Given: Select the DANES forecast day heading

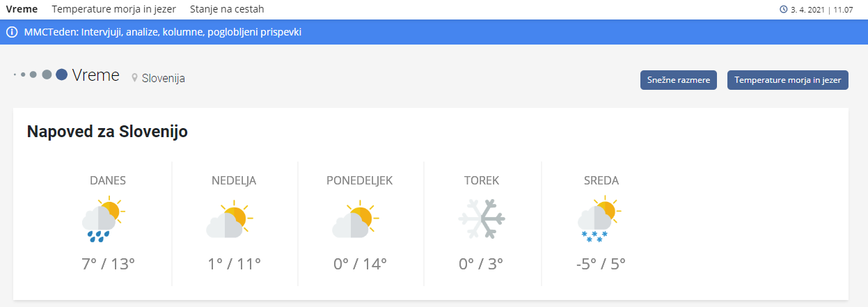Looking at the screenshot, I should (108, 180).
